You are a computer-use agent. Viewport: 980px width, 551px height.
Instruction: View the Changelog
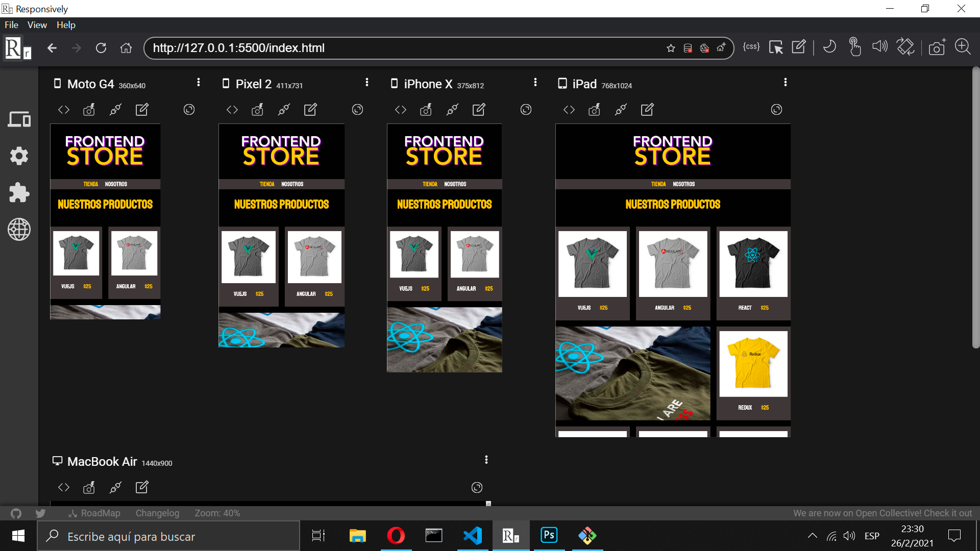(157, 513)
